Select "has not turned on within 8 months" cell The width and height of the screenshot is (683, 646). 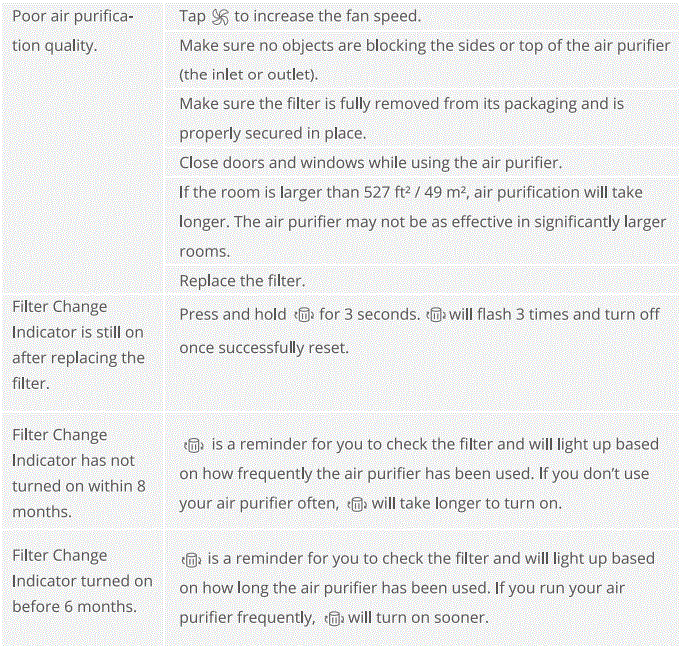(x=78, y=473)
